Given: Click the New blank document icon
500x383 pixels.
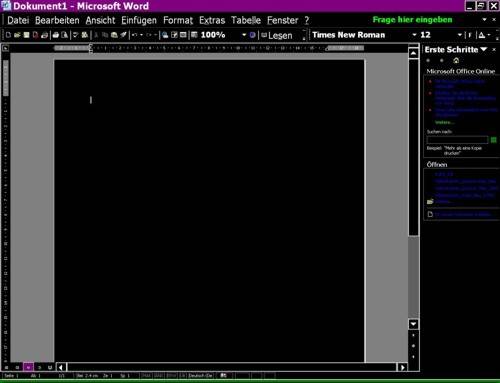Looking at the screenshot, I should 8,35.
